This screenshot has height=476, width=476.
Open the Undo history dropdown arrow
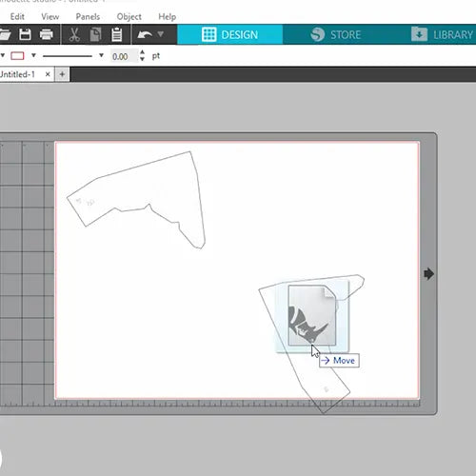tap(161, 33)
